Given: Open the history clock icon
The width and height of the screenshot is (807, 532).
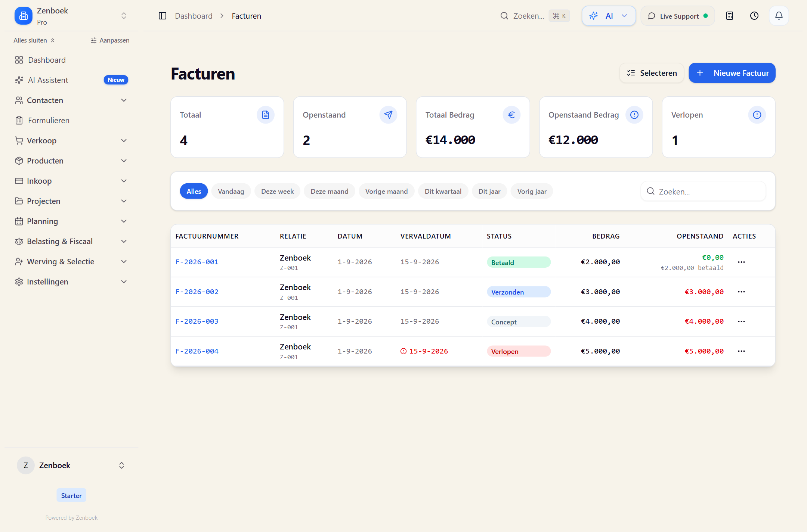Looking at the screenshot, I should click(754, 16).
